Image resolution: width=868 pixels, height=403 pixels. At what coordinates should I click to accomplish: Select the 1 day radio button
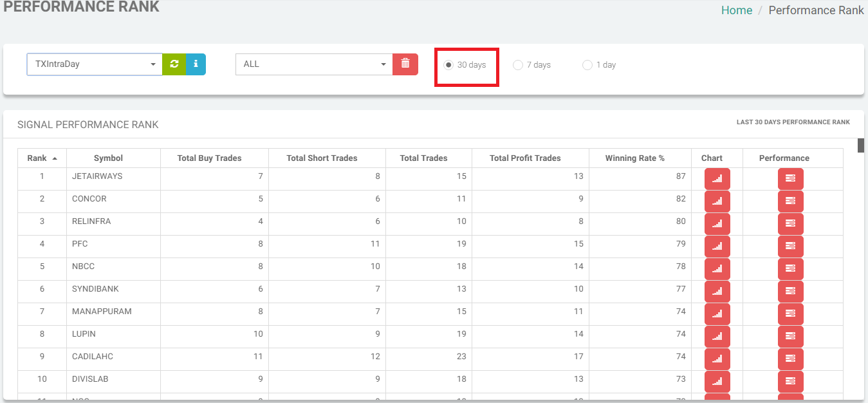click(x=587, y=65)
